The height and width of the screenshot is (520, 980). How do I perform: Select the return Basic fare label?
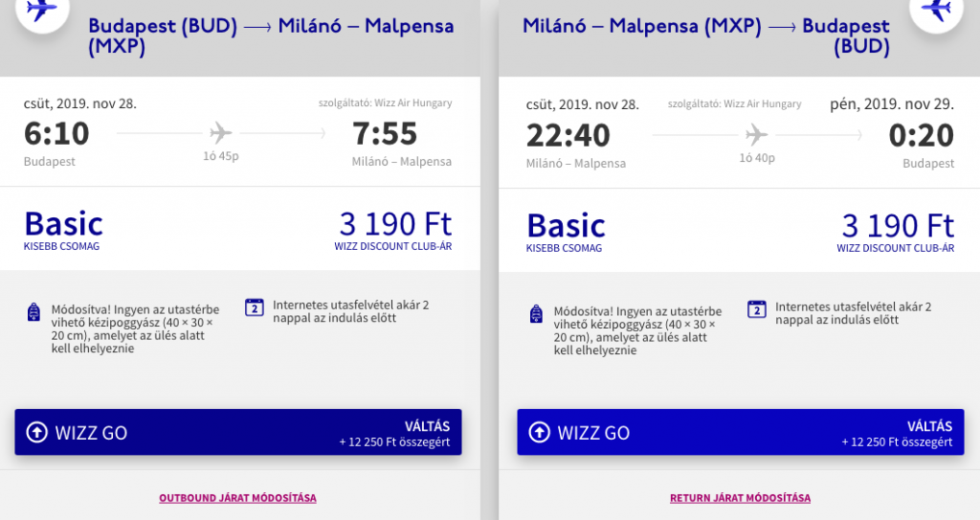[x=566, y=226]
